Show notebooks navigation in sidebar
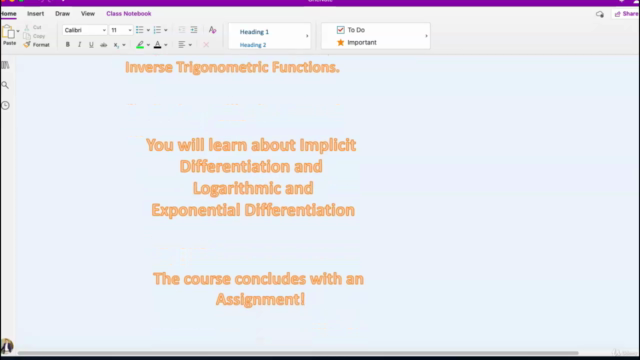640x360 pixels. (5, 65)
